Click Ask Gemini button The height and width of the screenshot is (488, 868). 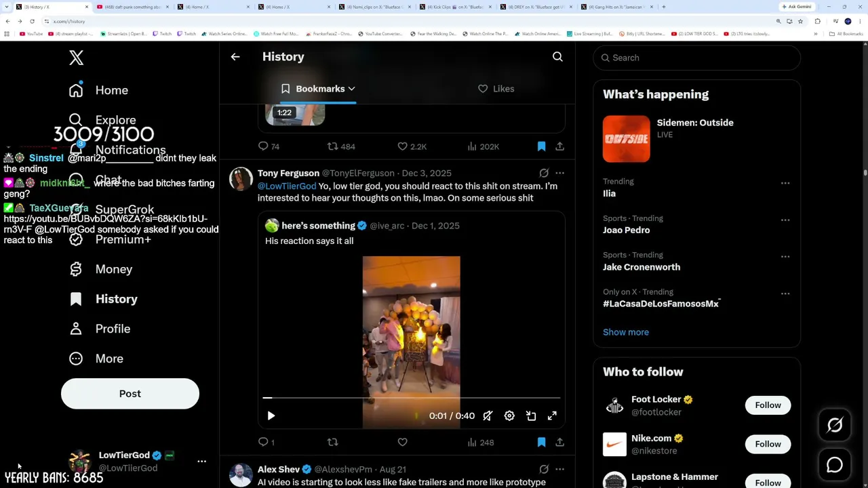(796, 7)
